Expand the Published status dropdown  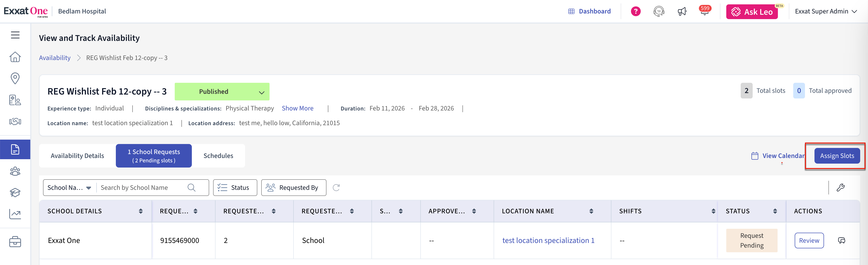click(x=261, y=92)
